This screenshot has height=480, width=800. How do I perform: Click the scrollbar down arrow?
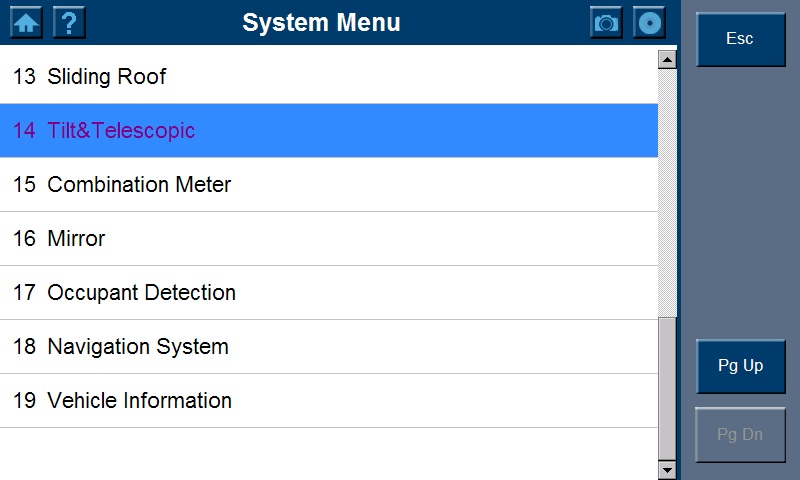point(668,469)
